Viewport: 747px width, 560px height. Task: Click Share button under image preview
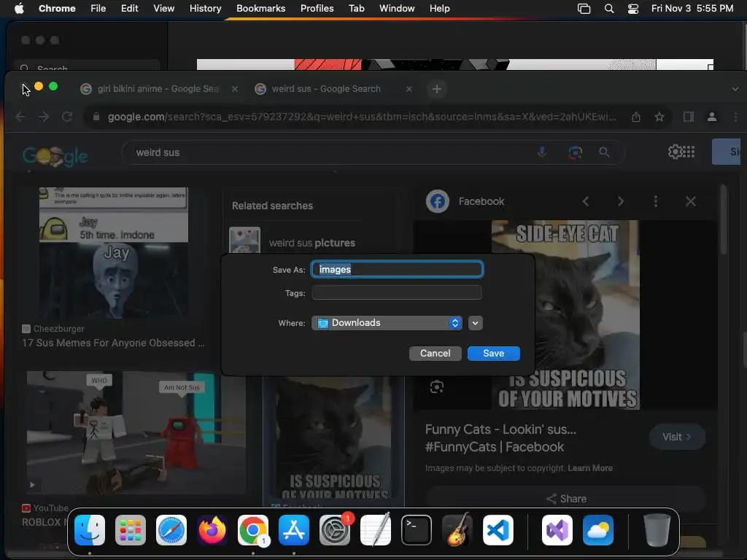coord(566,499)
